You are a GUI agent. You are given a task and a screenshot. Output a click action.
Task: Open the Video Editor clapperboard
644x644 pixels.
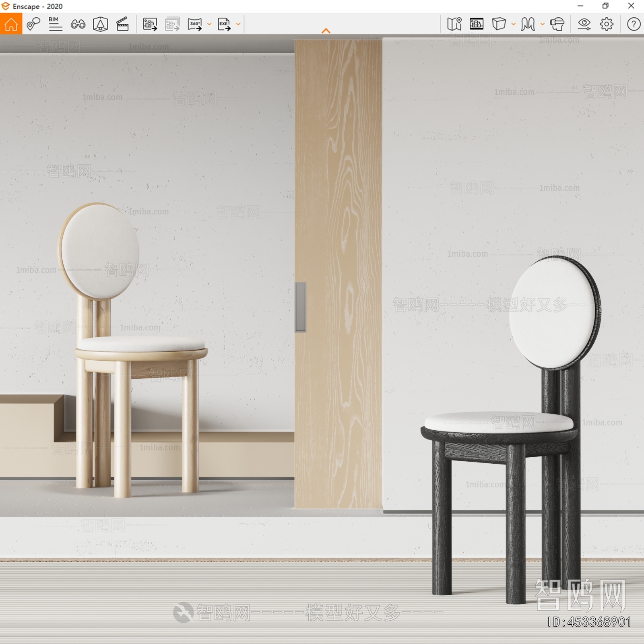[x=122, y=24]
